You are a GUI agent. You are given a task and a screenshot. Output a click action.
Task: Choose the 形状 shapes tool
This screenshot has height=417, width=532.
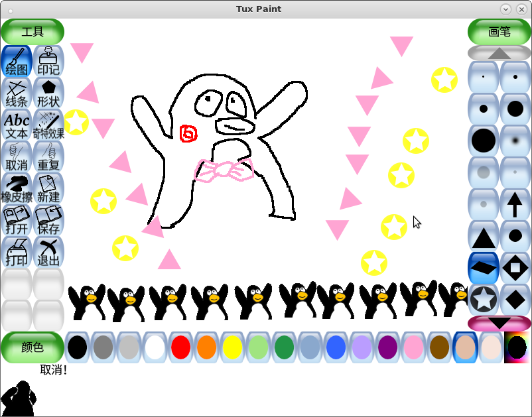(48, 93)
